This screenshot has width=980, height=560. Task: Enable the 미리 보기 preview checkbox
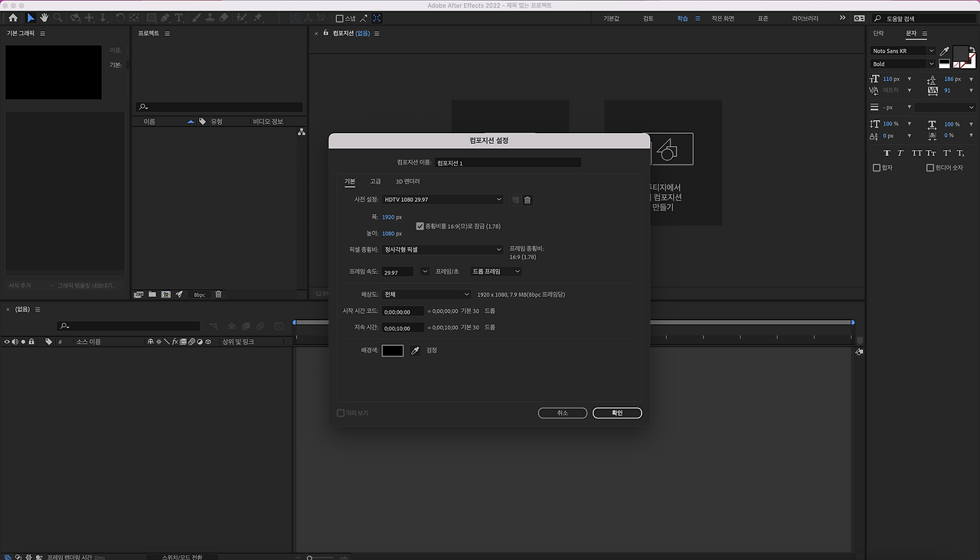pyautogui.click(x=341, y=413)
